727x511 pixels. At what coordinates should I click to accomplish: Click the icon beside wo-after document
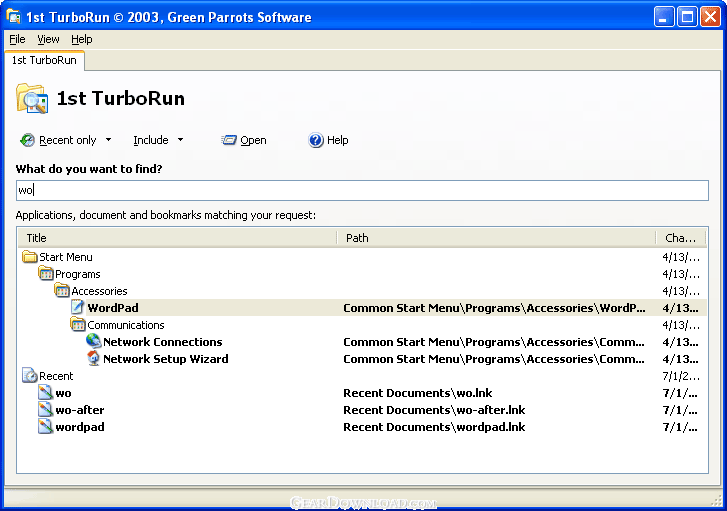[45, 410]
